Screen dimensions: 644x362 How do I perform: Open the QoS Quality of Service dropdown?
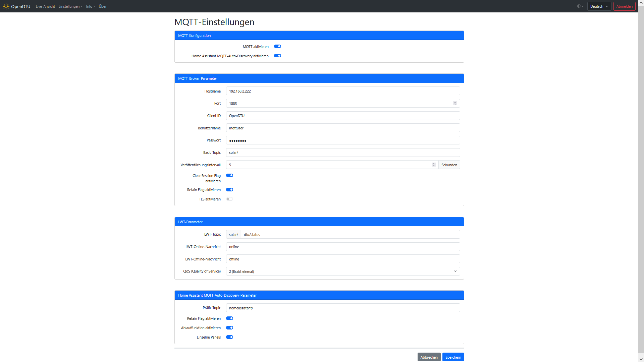(343, 271)
